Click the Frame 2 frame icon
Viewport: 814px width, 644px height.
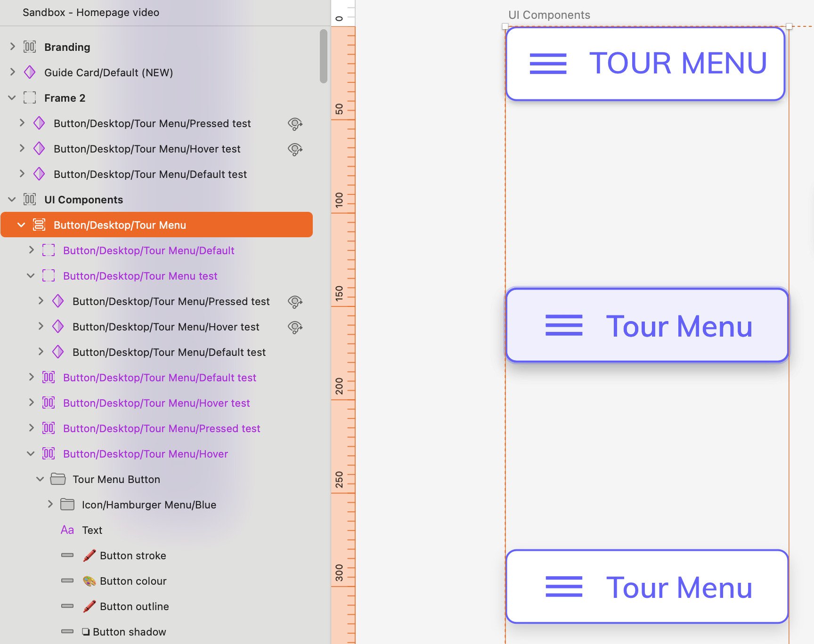(30, 97)
